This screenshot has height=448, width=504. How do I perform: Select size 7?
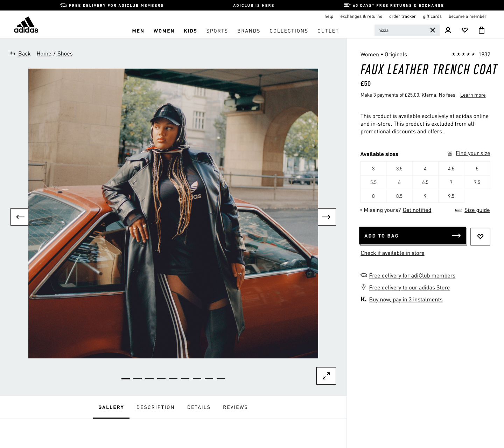coord(451,182)
